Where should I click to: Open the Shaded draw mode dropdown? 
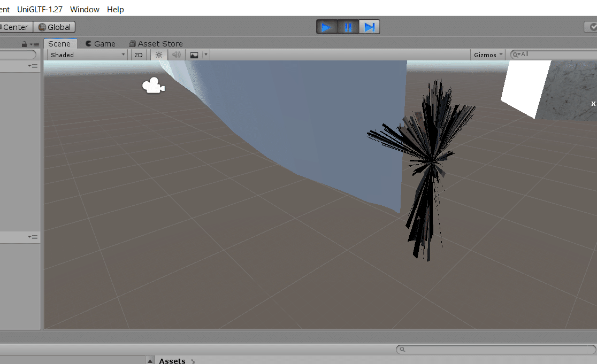point(87,55)
